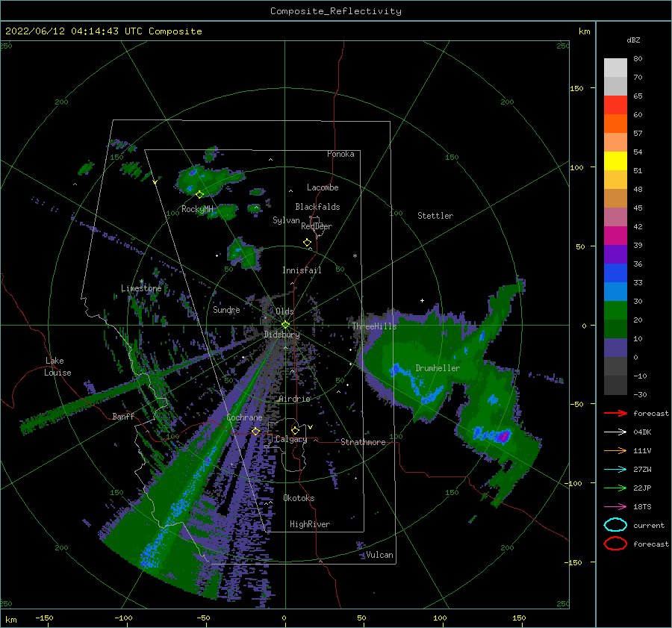Pick the grey swatch next to 70 dBZ

[x=615, y=86]
